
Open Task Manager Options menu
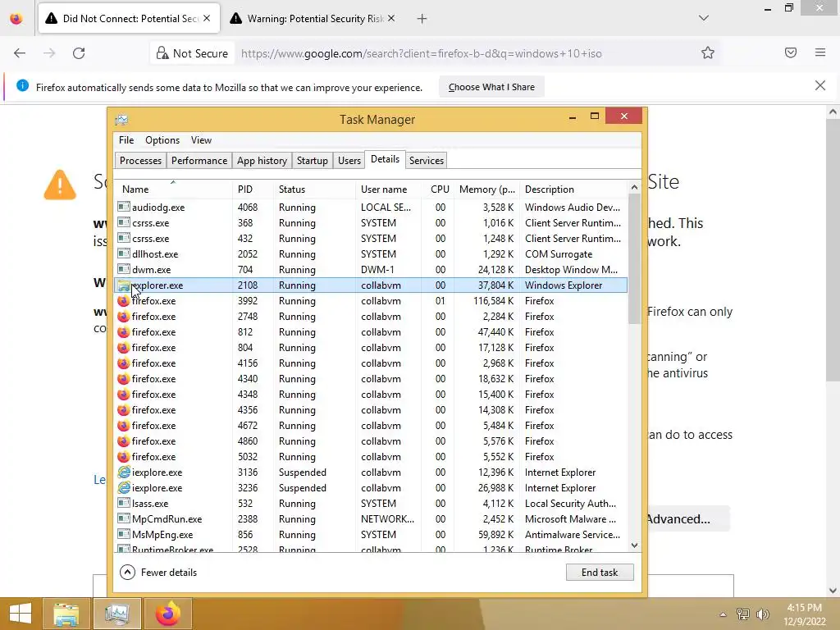tap(162, 140)
